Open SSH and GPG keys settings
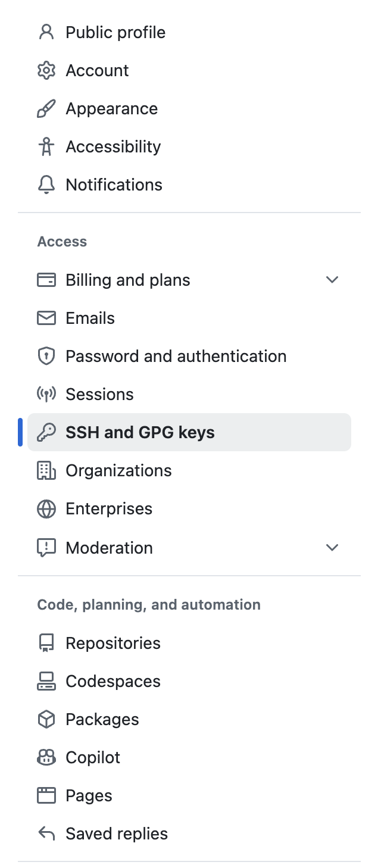381x868 pixels. click(x=140, y=432)
